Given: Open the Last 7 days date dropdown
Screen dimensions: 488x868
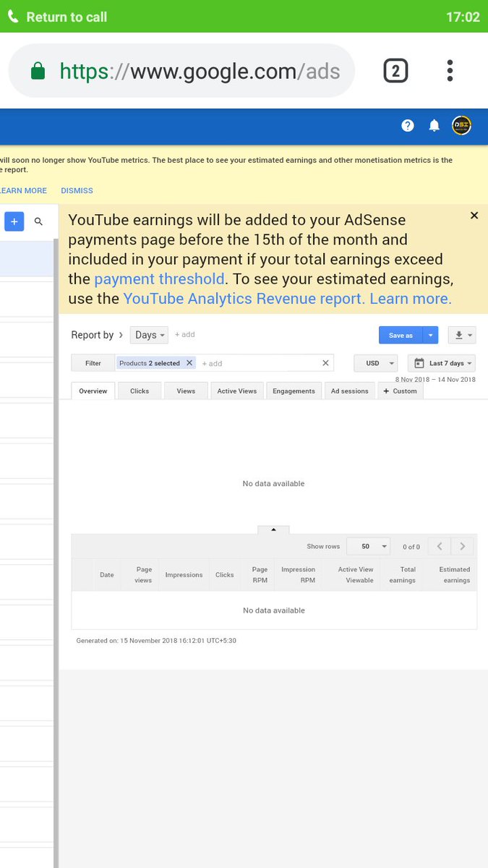Looking at the screenshot, I should pyautogui.click(x=442, y=363).
